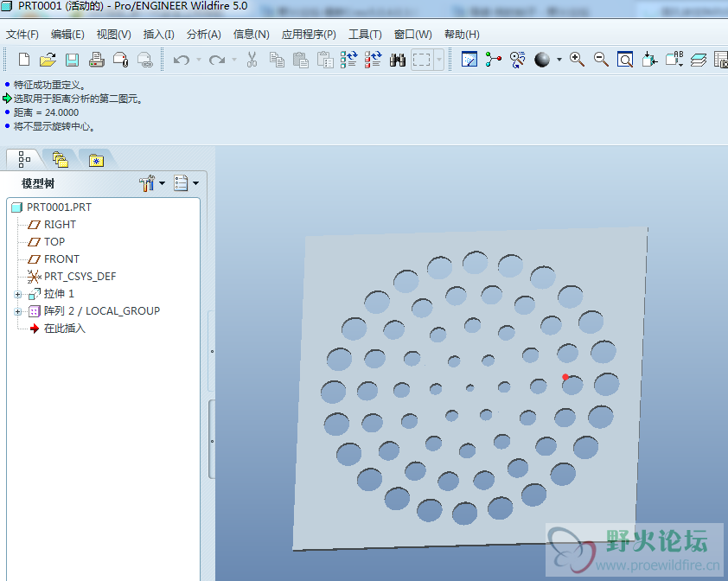Zoom out with the minus magnifier
728x581 pixels.
601,60
